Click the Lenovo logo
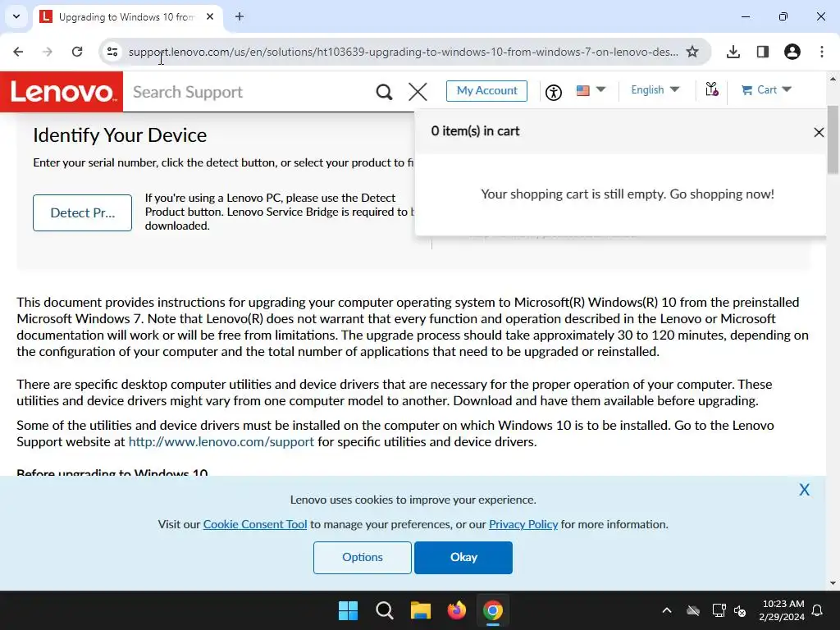The image size is (840, 630). tap(62, 92)
